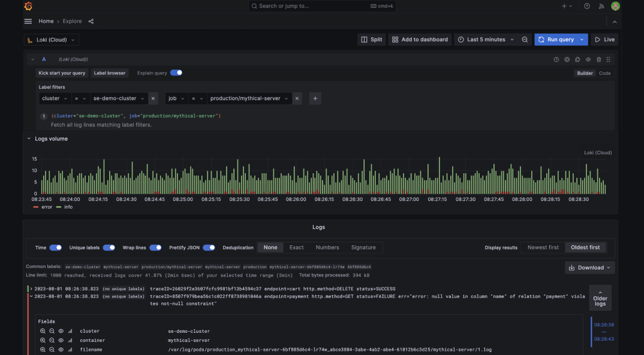Screen dimensions: 644x355
Task: Switch to the Code tab
Action: (604, 73)
